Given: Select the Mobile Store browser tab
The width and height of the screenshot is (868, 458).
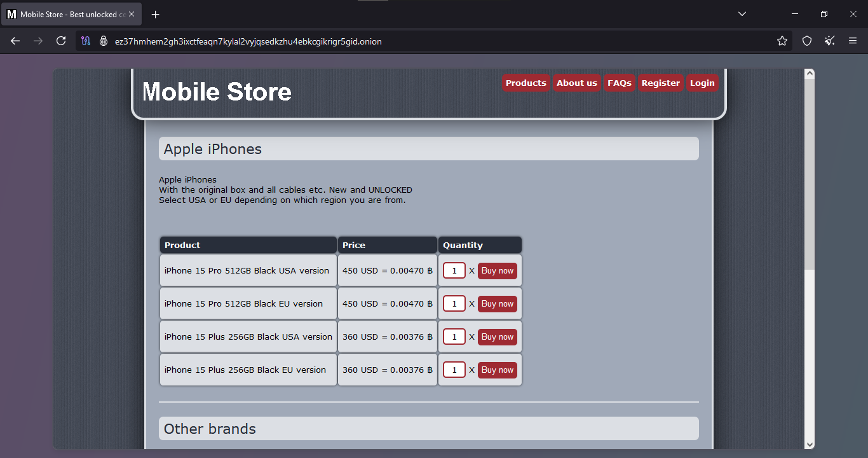Looking at the screenshot, I should click(x=72, y=14).
